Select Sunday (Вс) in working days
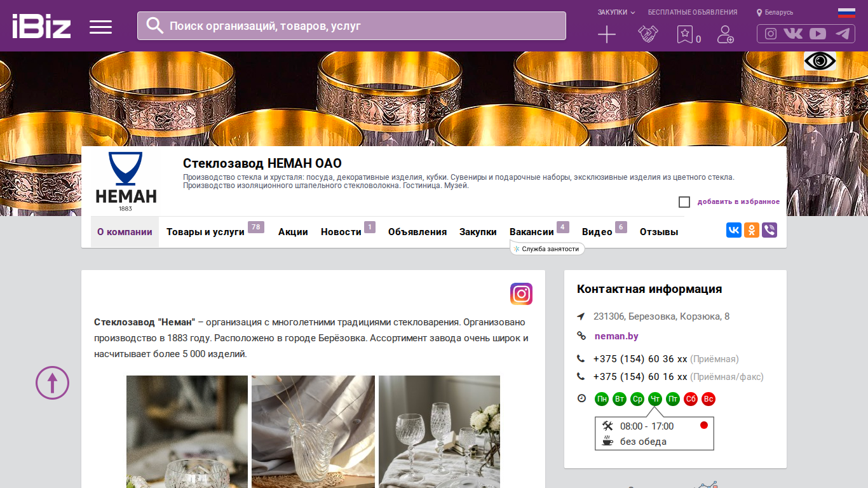This screenshot has height=488, width=868. click(x=709, y=399)
